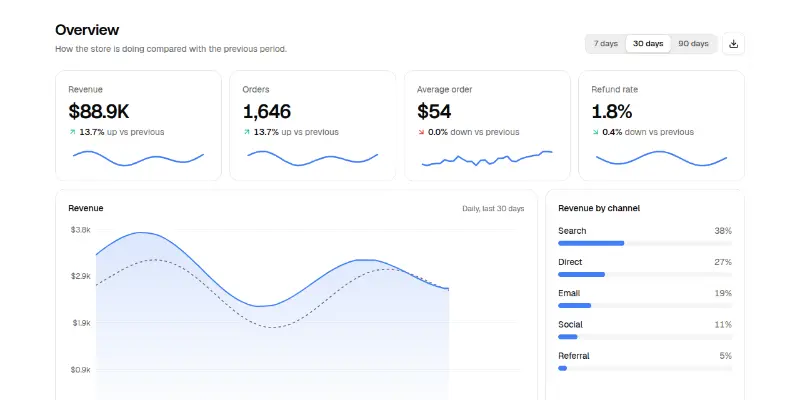Click the '13.7% up vs previous' Revenue text

121,132
